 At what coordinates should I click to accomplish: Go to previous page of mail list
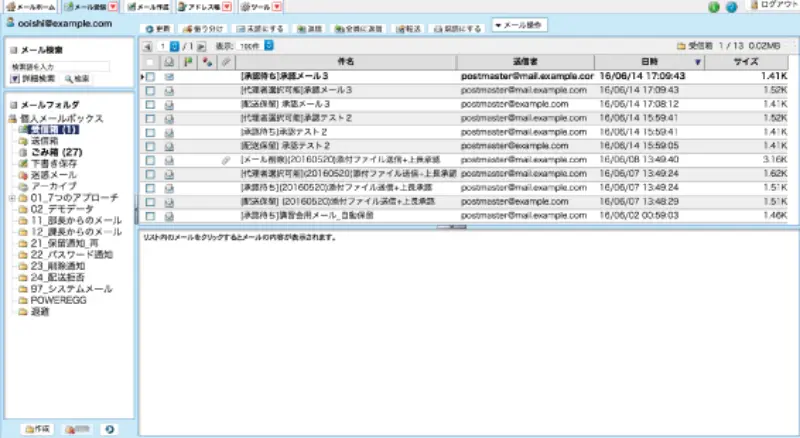point(148,46)
